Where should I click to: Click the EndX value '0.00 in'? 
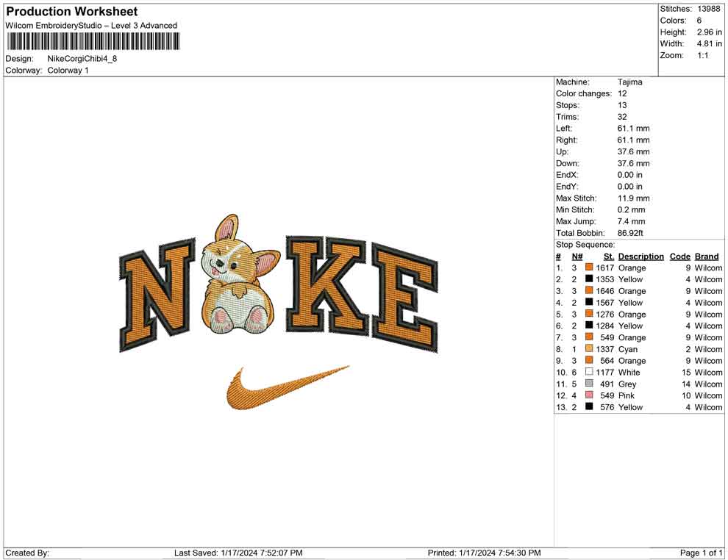630,174
